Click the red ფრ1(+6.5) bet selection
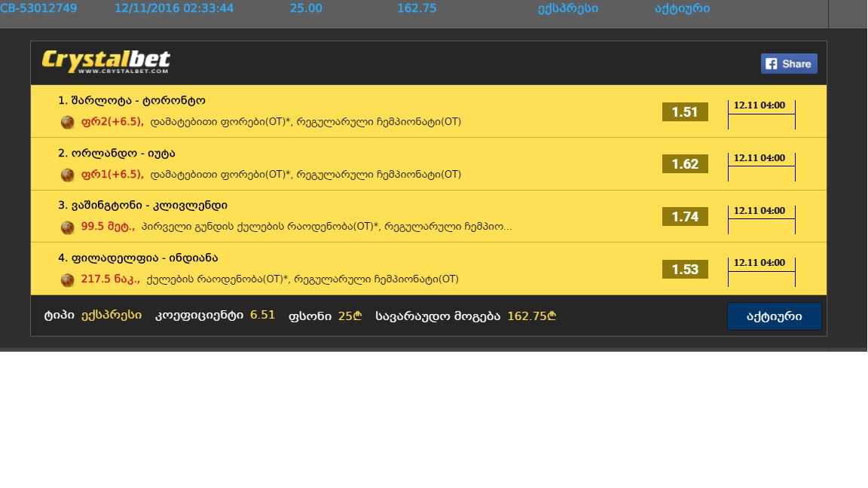 click(112, 174)
